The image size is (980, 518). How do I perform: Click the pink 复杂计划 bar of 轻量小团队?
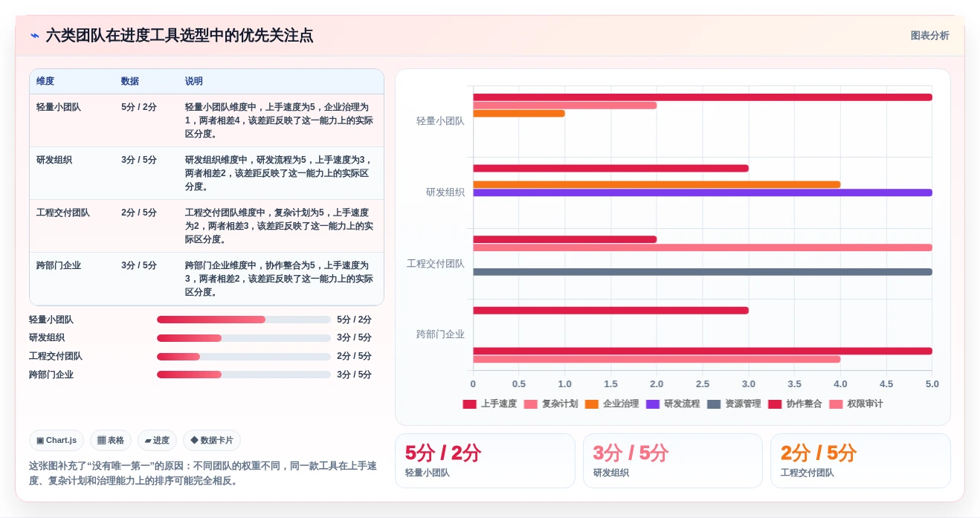point(565,106)
